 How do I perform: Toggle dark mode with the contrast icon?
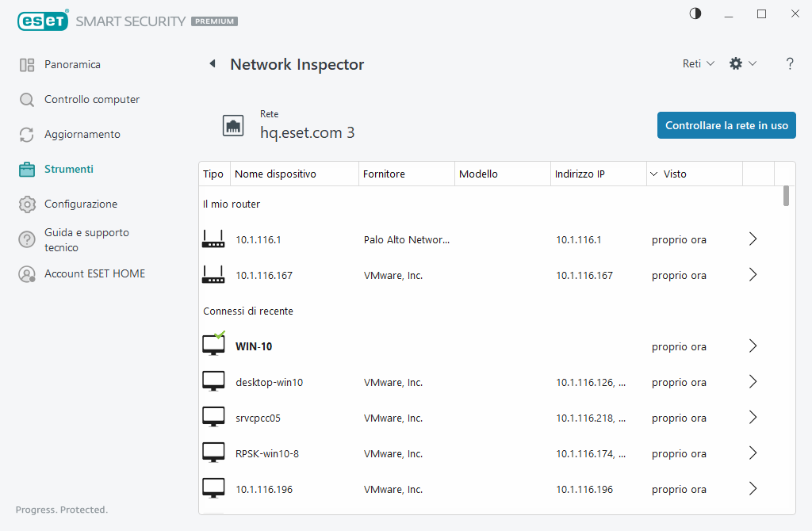[695, 13]
